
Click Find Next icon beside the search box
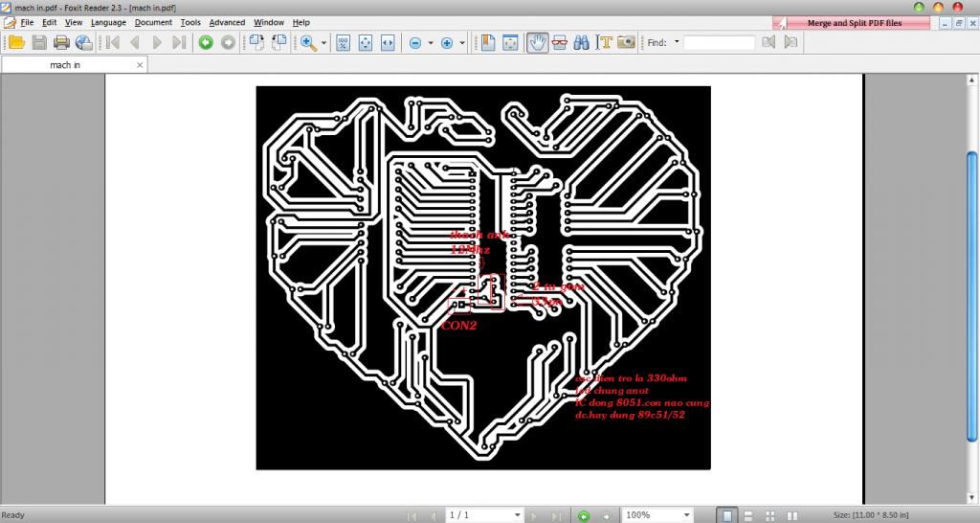tap(791, 42)
